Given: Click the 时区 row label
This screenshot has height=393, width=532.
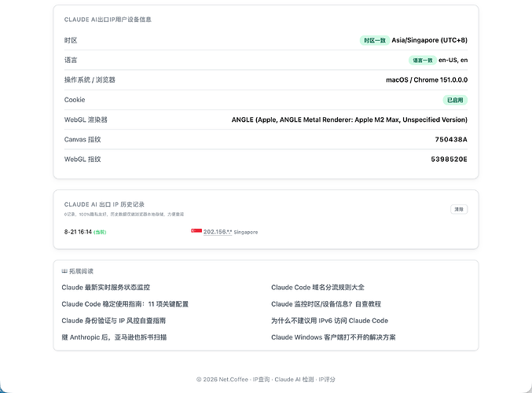Looking at the screenshot, I should click(x=71, y=40).
